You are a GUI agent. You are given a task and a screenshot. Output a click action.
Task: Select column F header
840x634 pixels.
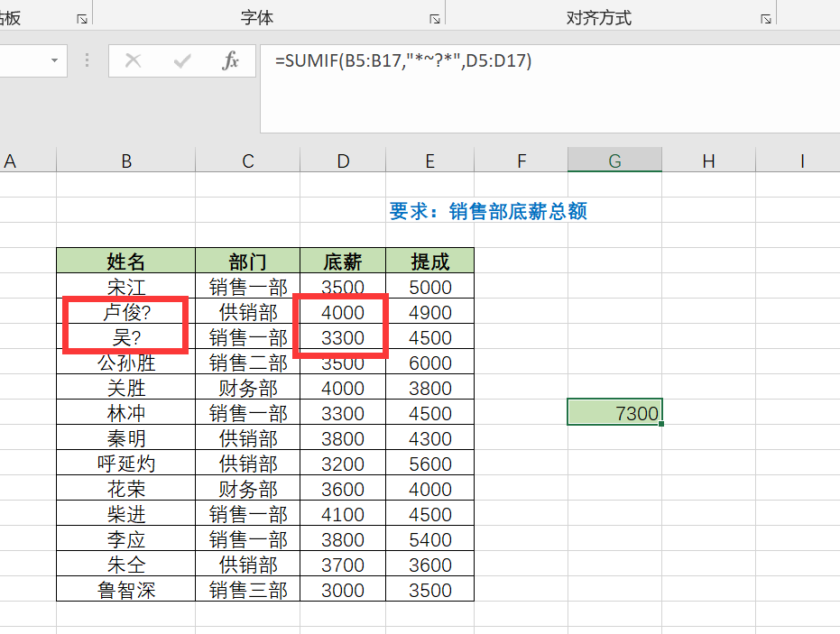[x=521, y=161]
